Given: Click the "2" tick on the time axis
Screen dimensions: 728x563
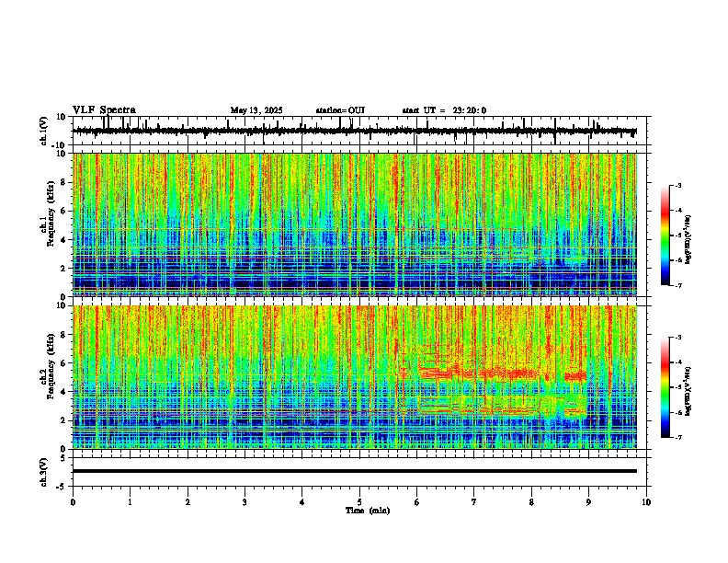Looking at the screenshot, I should pyautogui.click(x=188, y=502).
